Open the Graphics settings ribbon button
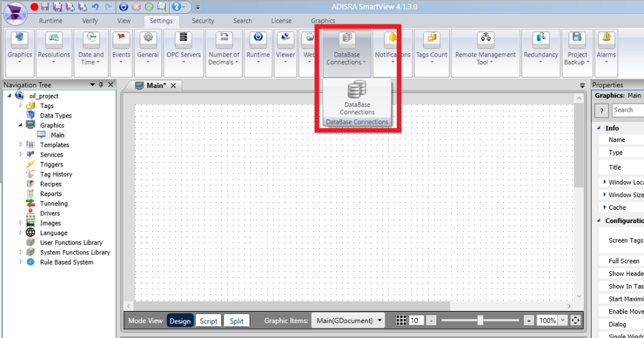644x338 pixels. coord(19,53)
